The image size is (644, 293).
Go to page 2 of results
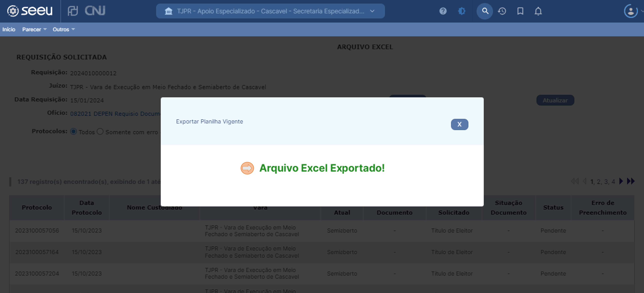[599, 182]
